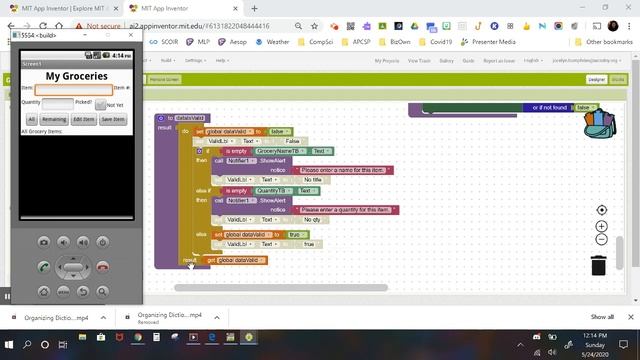Reload the App Inventor page

pos(43,26)
